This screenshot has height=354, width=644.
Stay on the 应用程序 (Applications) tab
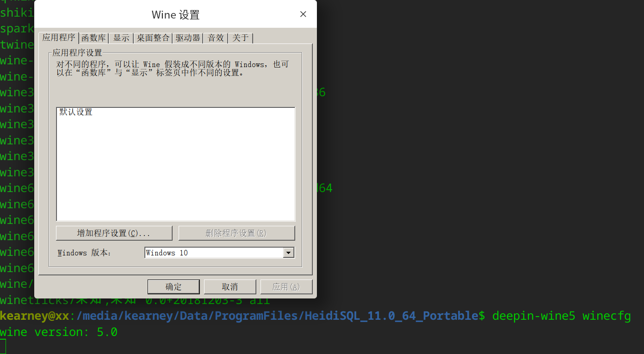(x=59, y=38)
